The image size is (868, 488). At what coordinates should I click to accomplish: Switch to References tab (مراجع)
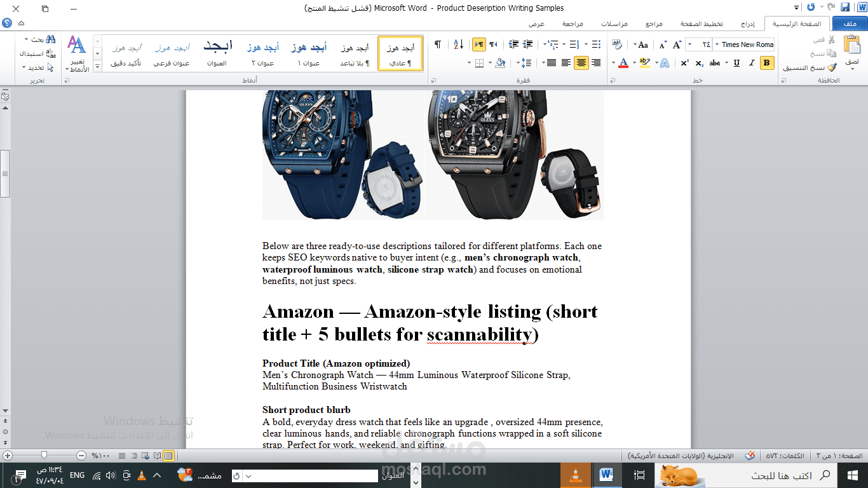(x=654, y=24)
